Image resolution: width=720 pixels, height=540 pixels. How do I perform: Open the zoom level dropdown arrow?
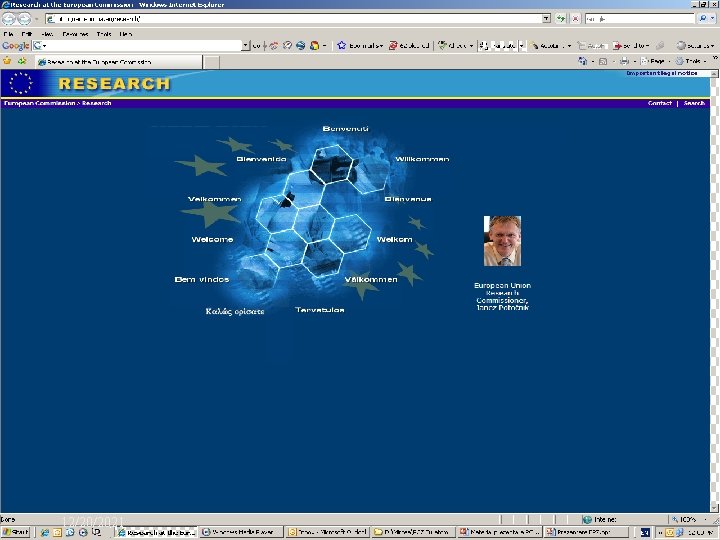tap(705, 519)
